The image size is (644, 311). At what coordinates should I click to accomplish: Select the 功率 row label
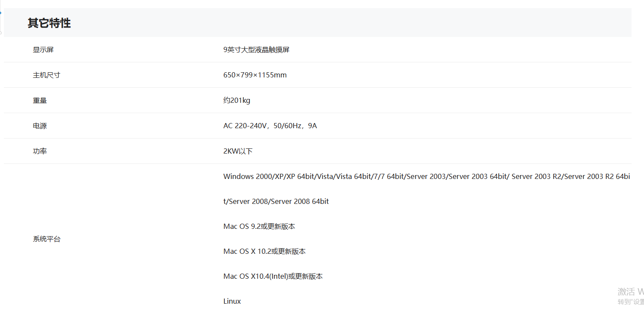point(40,151)
